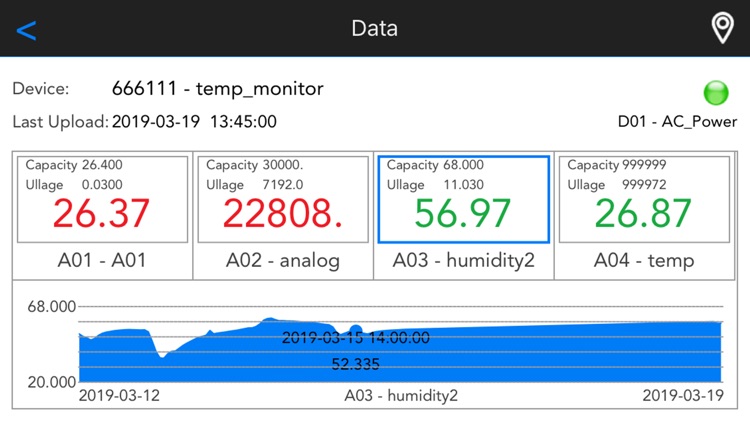
Task: Open the map location pin
Action: 722,28
